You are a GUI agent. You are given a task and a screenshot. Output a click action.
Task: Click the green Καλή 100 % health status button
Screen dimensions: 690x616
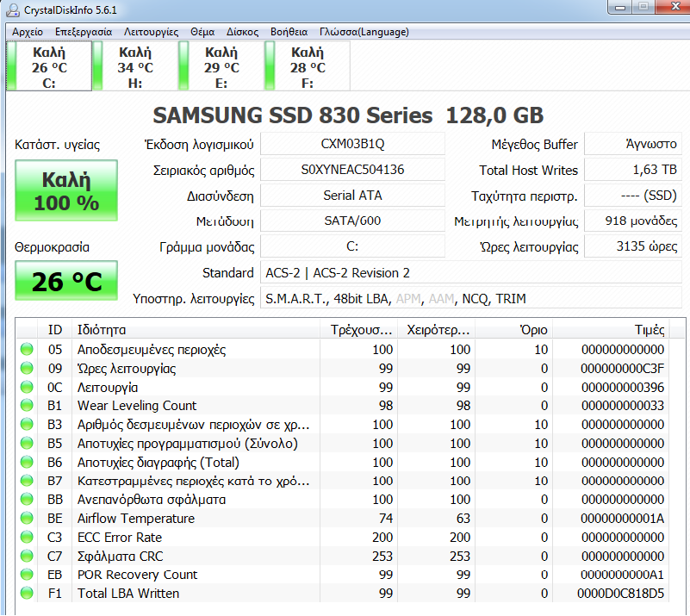tap(66, 190)
